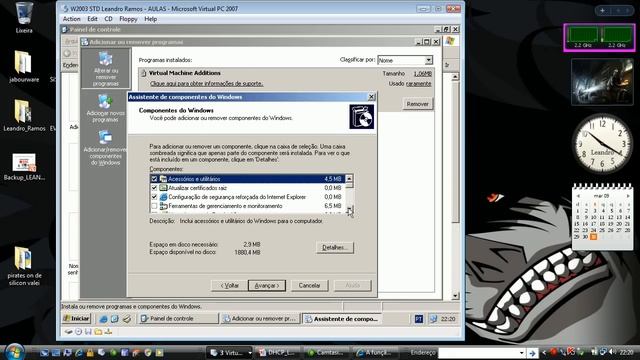Screen dimensions: 640x360
Task: Open the Help menu
Action: pos(151,19)
